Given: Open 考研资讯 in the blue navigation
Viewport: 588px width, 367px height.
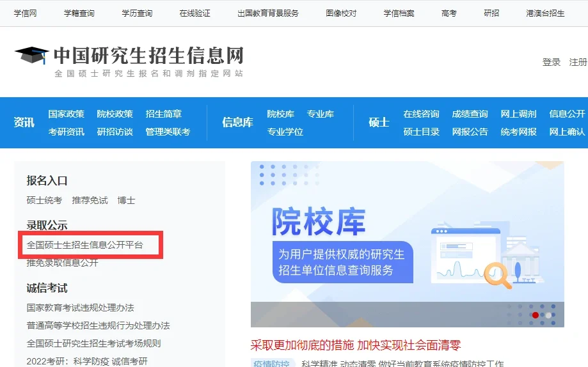Looking at the screenshot, I should click(x=66, y=132).
